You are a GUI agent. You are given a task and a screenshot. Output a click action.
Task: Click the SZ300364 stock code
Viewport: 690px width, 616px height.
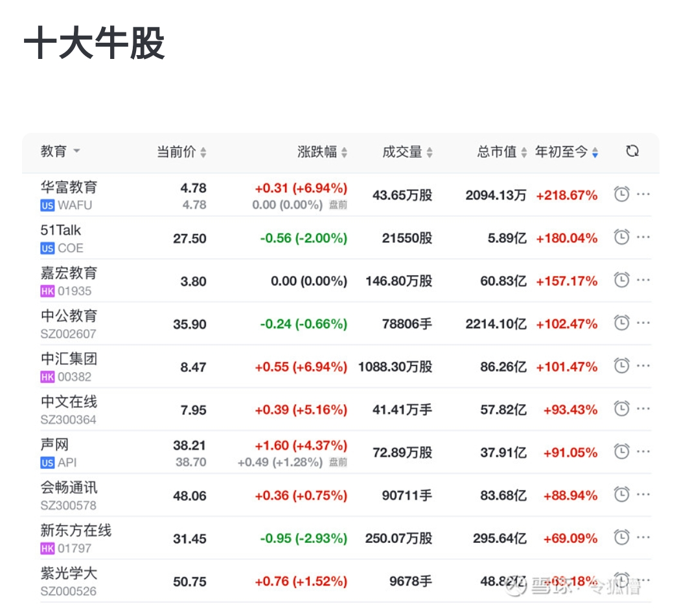click(68, 420)
